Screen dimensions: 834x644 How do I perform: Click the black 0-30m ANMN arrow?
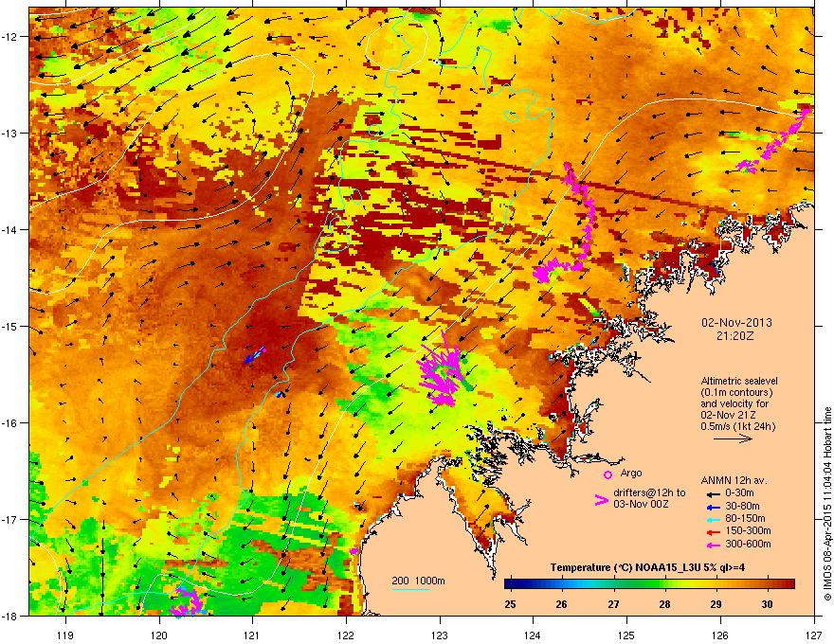pos(713,494)
